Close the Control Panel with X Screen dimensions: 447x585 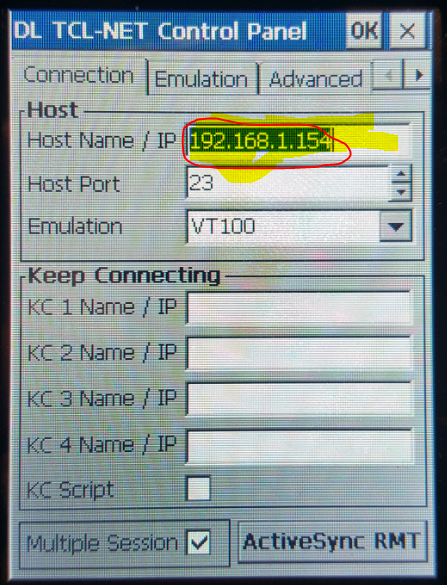coord(407,31)
